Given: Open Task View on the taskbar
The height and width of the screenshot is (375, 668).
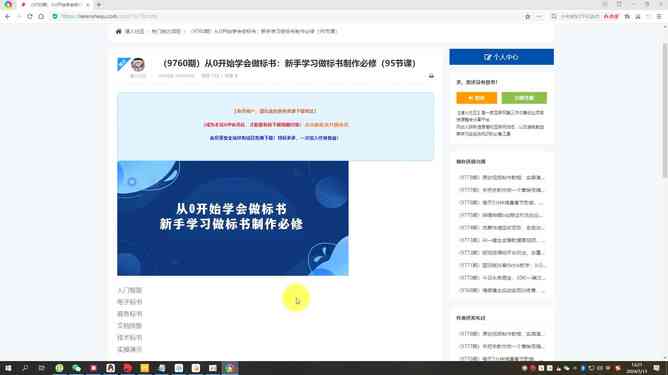Looking at the screenshot, I should (x=41, y=368).
